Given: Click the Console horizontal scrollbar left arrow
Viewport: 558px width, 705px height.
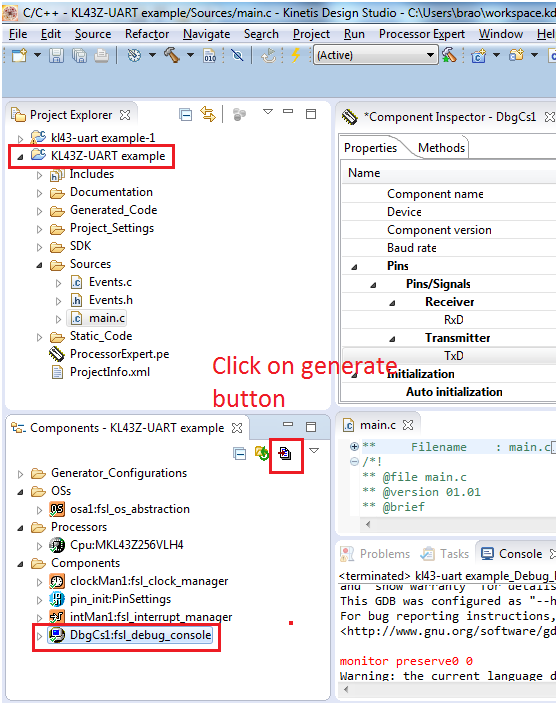Looking at the screenshot, I should [345, 689].
